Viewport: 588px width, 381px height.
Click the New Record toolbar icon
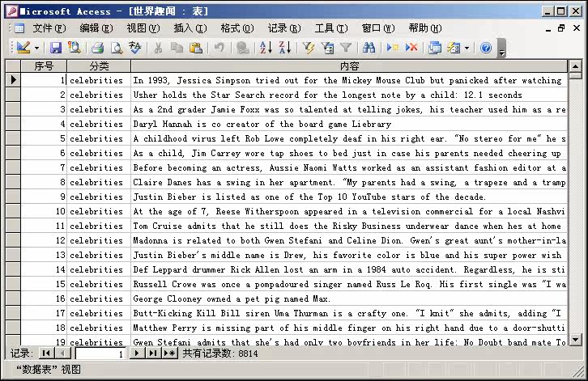click(393, 48)
